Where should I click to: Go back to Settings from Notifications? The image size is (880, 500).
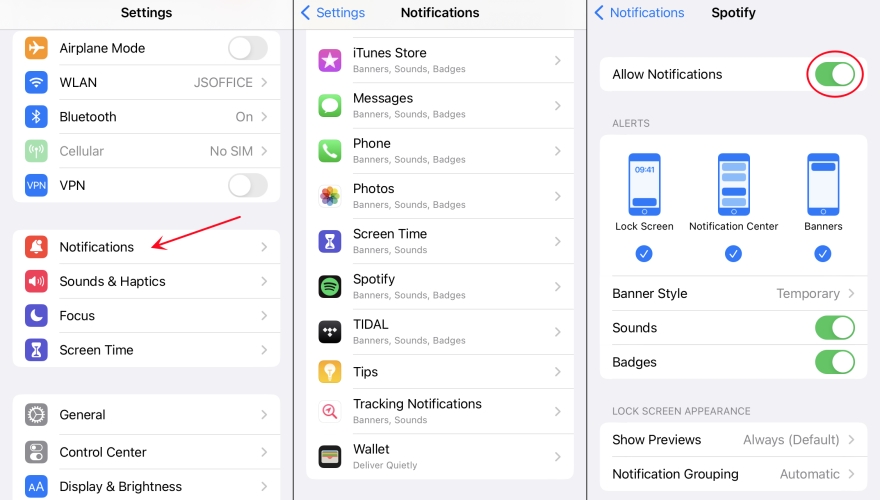tap(333, 12)
